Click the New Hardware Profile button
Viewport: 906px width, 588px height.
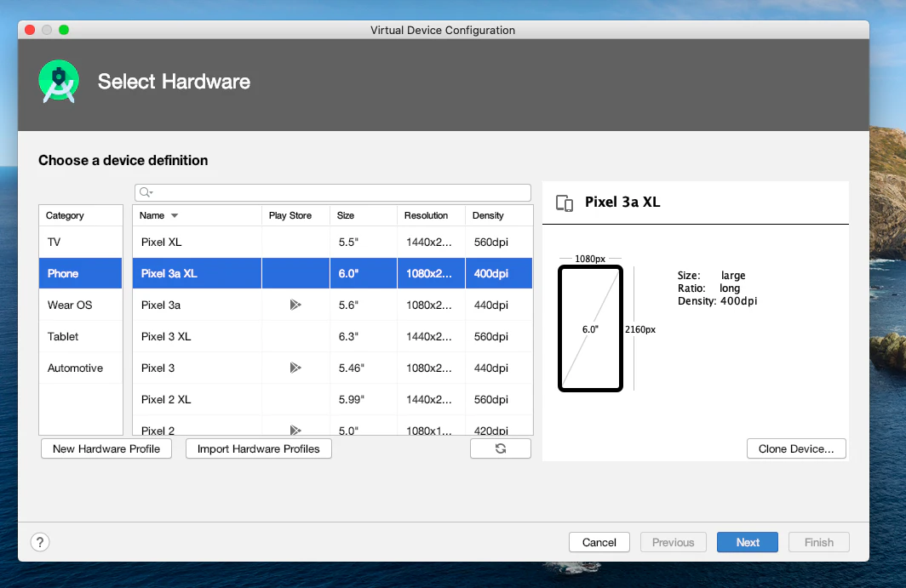(x=106, y=448)
